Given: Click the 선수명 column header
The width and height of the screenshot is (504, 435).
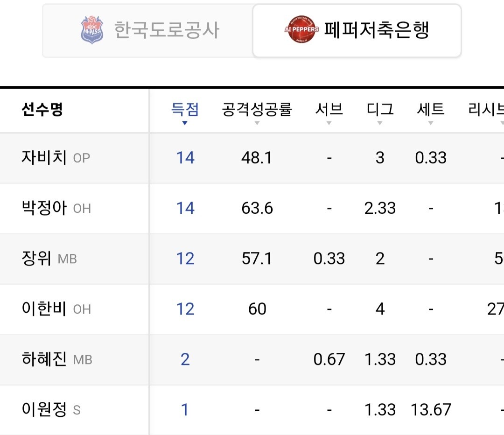Looking at the screenshot, I should pos(42,109).
